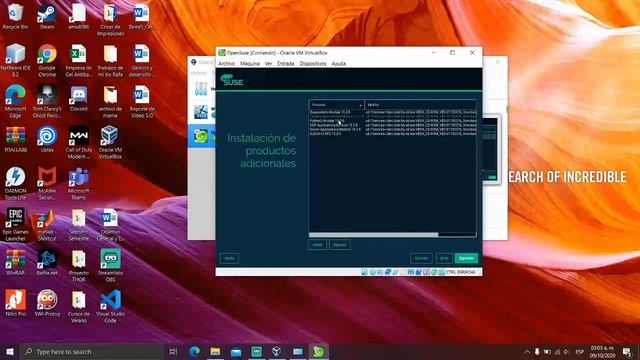
Task: Open the Ver menu
Action: click(268, 64)
